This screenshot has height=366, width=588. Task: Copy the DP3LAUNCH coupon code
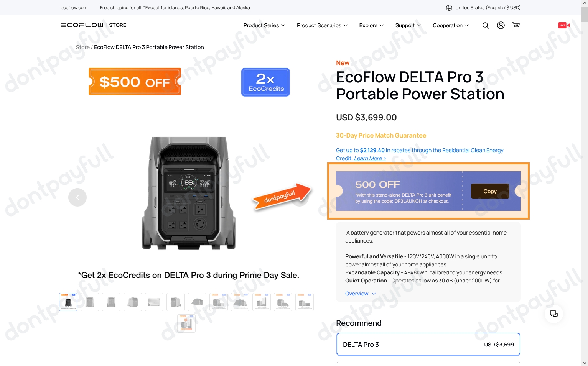tap(490, 191)
